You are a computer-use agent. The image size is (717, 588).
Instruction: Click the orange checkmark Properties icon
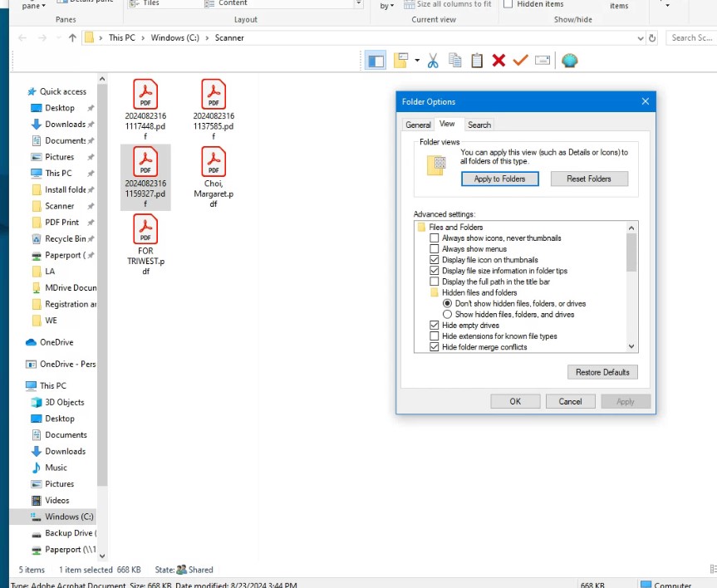[x=520, y=61]
